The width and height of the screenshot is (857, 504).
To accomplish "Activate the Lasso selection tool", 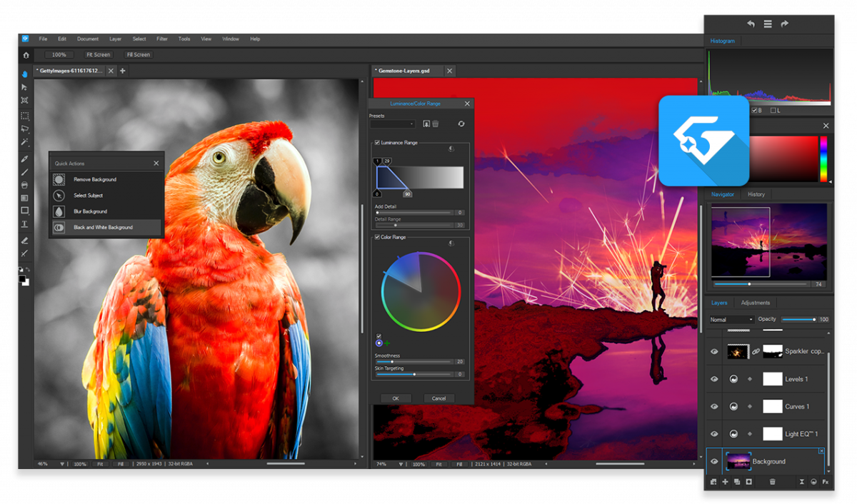I will pos(24,129).
